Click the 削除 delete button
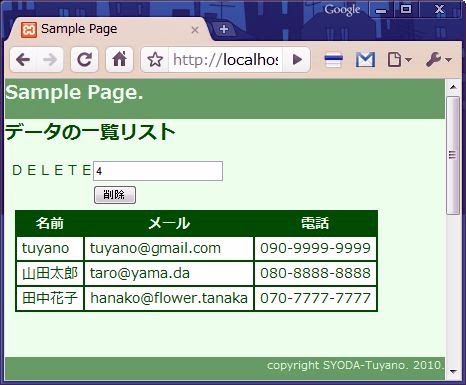 [115, 195]
